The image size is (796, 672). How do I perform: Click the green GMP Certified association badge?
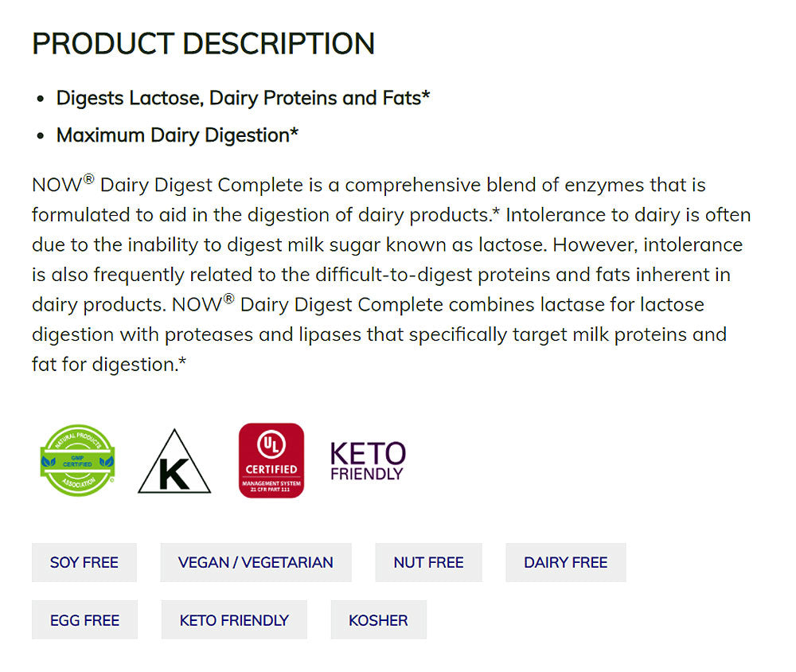click(77, 460)
